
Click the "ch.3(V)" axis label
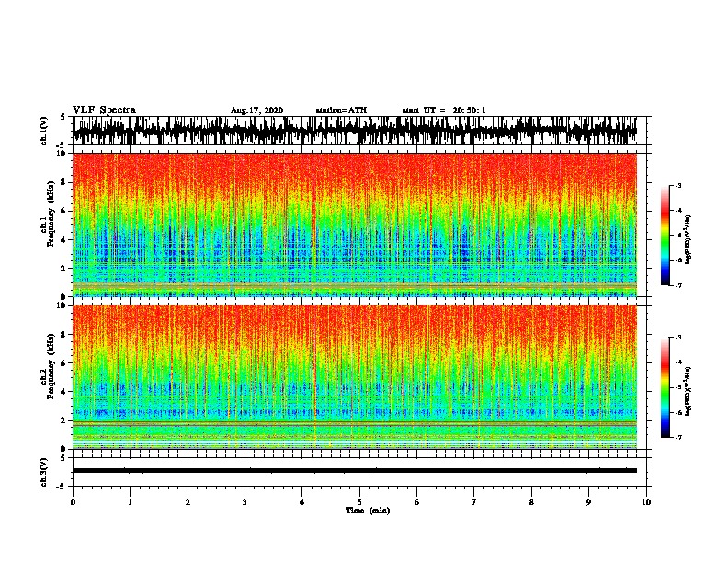point(43,472)
